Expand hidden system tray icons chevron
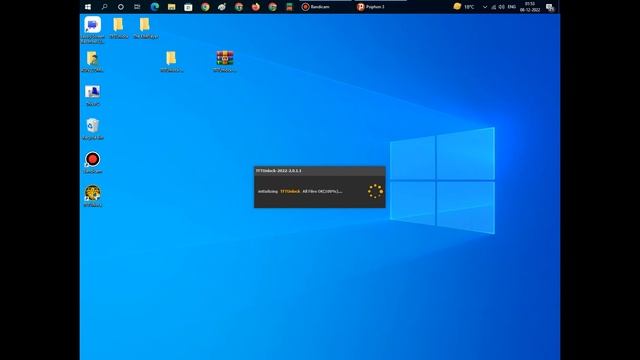 point(484,7)
